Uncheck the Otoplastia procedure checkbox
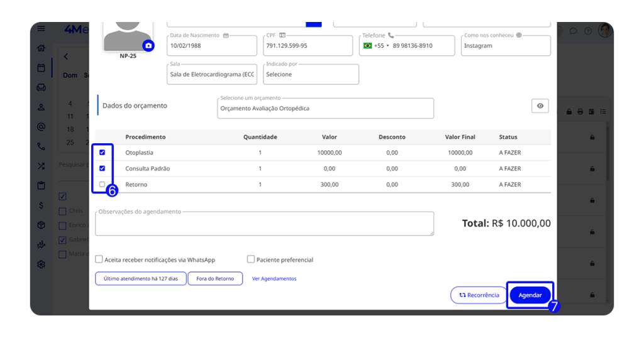 103,153
